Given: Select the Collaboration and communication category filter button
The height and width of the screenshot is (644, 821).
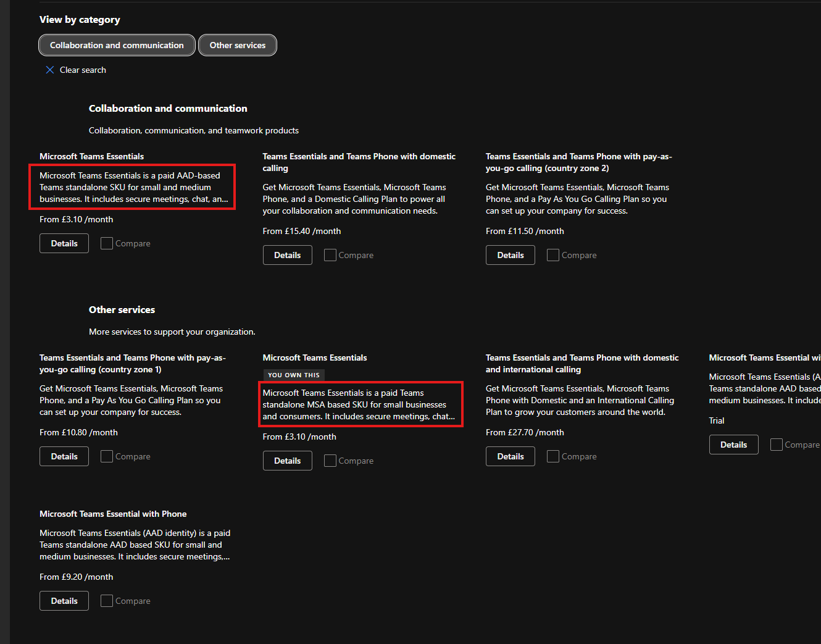Looking at the screenshot, I should pyautogui.click(x=117, y=45).
